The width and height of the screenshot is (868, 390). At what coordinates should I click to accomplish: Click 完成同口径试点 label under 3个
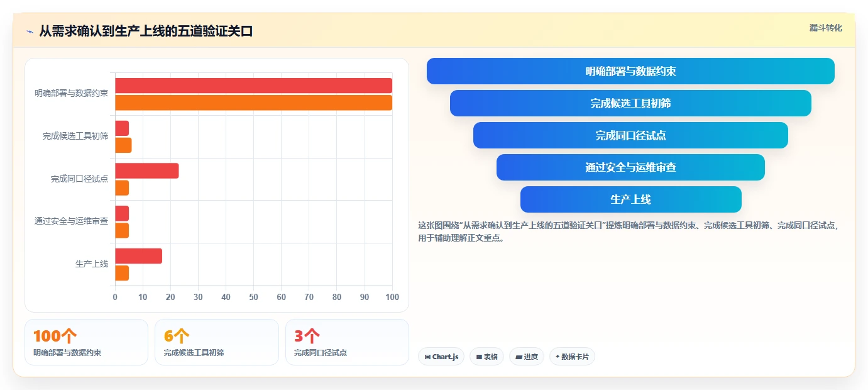321,353
